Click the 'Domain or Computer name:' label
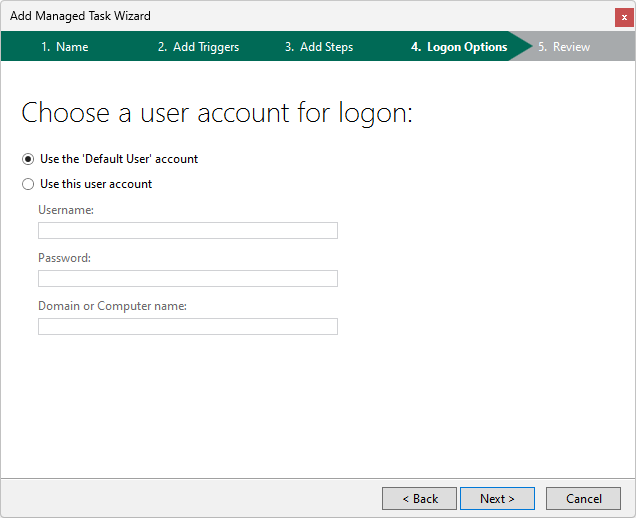The image size is (636, 518). point(112,305)
